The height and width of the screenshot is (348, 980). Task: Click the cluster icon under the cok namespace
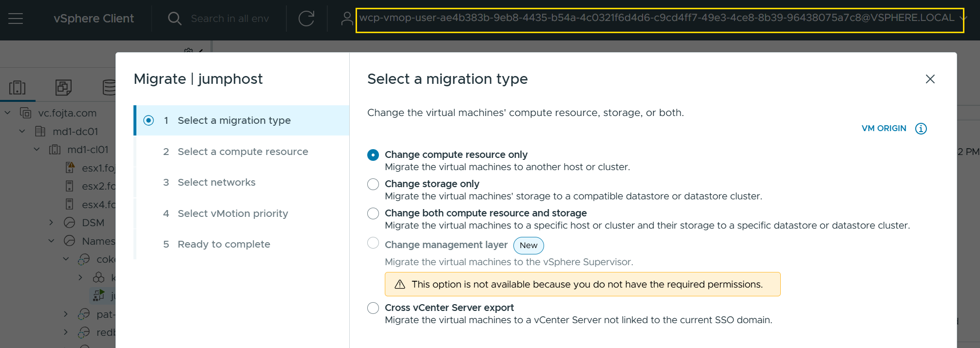click(x=98, y=277)
